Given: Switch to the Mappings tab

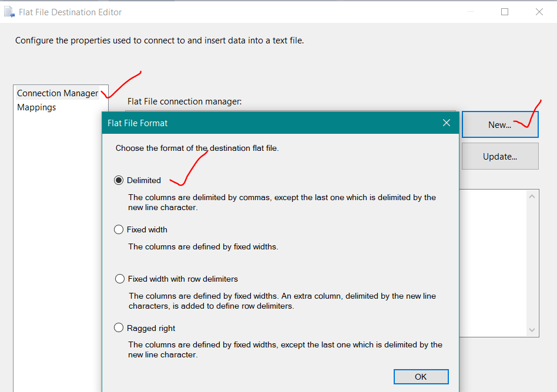Looking at the screenshot, I should (35, 107).
